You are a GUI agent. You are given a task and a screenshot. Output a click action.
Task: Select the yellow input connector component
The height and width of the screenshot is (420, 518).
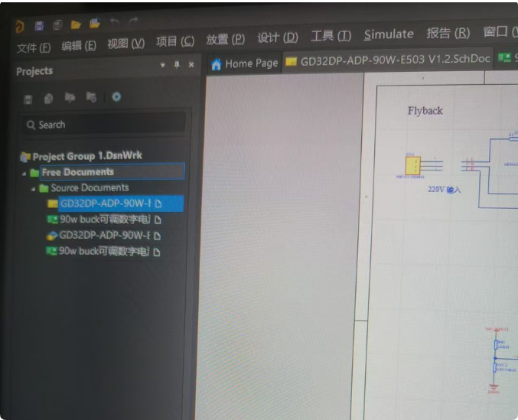point(413,165)
